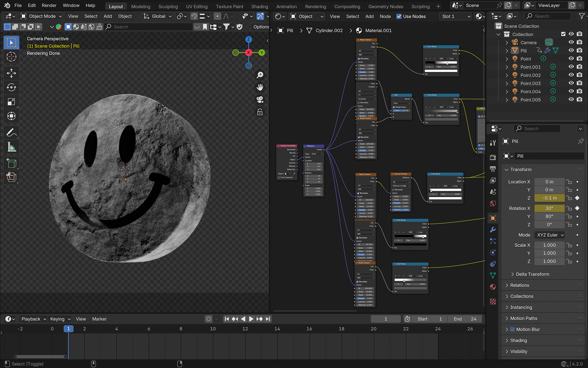Select the Move tool in viewport toolbar

11,73
